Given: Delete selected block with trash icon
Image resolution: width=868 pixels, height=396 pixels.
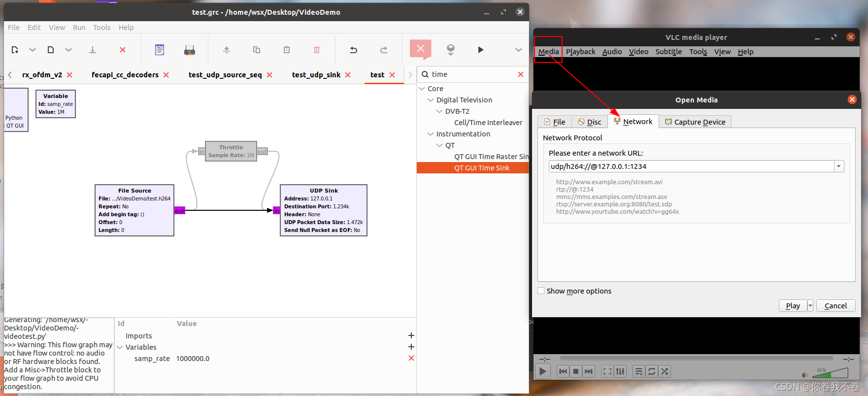Looking at the screenshot, I should 317,50.
